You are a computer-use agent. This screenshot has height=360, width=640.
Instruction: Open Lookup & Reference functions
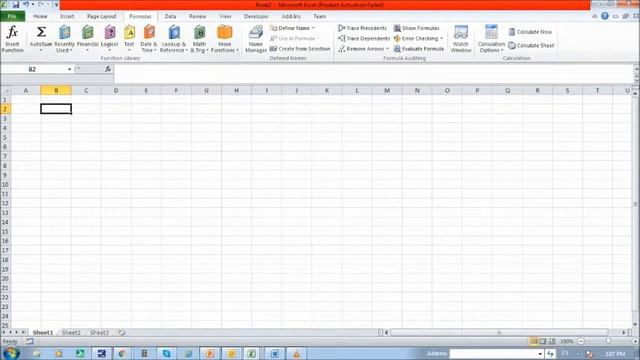[x=173, y=39]
